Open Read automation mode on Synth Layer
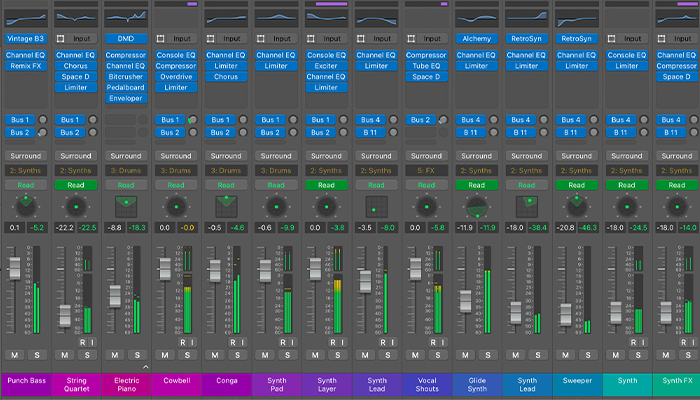The height and width of the screenshot is (400, 700). coord(326,185)
